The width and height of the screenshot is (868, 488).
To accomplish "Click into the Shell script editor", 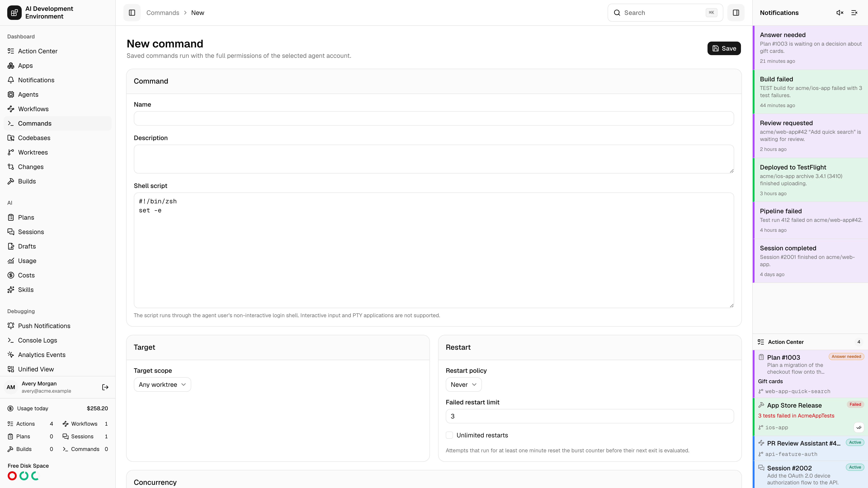I will [434, 250].
